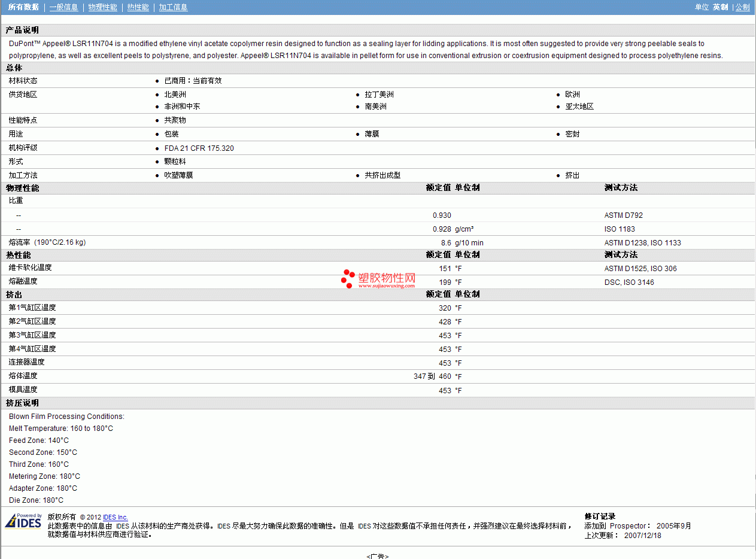The height and width of the screenshot is (559, 756).
Task: Select the 熔流率 (190°C/2.16 kg) label
Action: [x=47, y=242]
